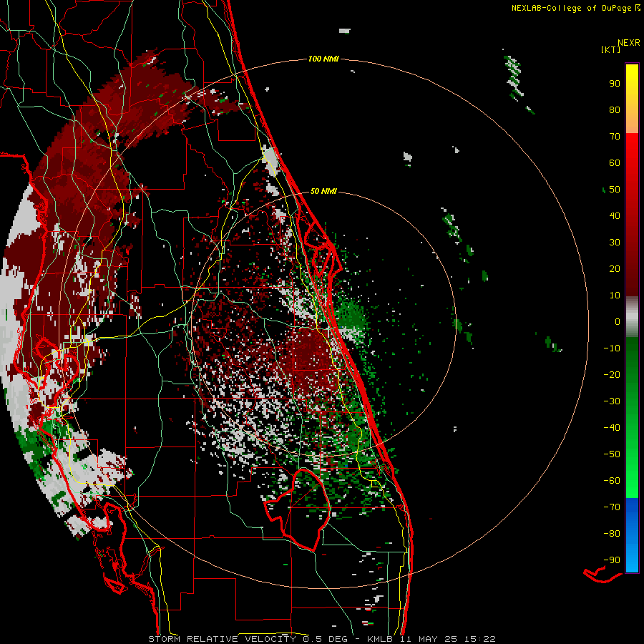The height and width of the screenshot is (644, 644).
Task: Click the -90 value on the velocity scale
Action: [x=612, y=560]
